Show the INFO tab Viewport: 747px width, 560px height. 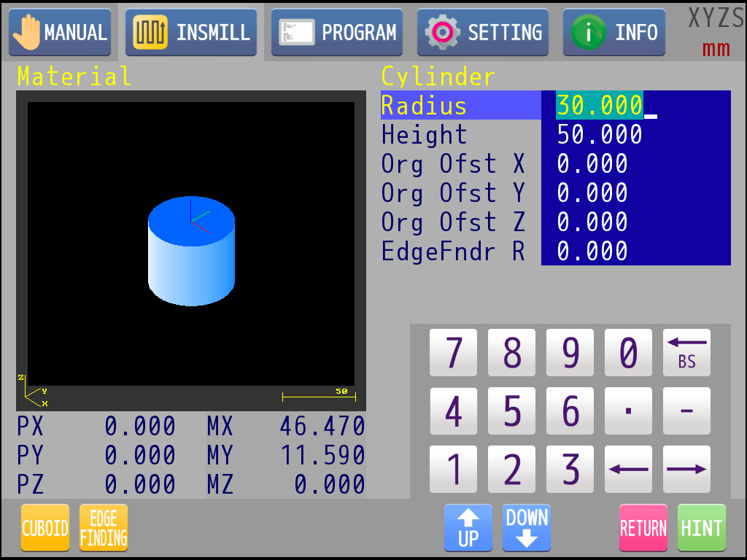[614, 33]
